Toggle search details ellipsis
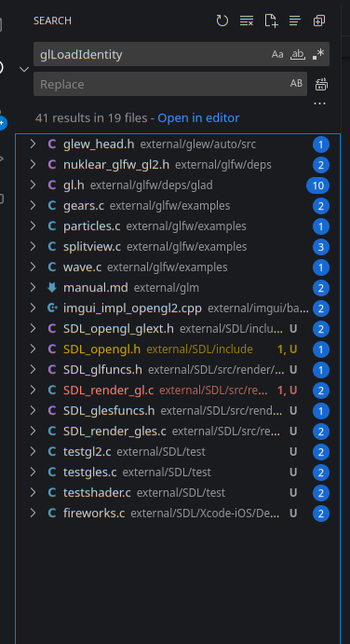This screenshot has height=644, width=350. pos(319,103)
